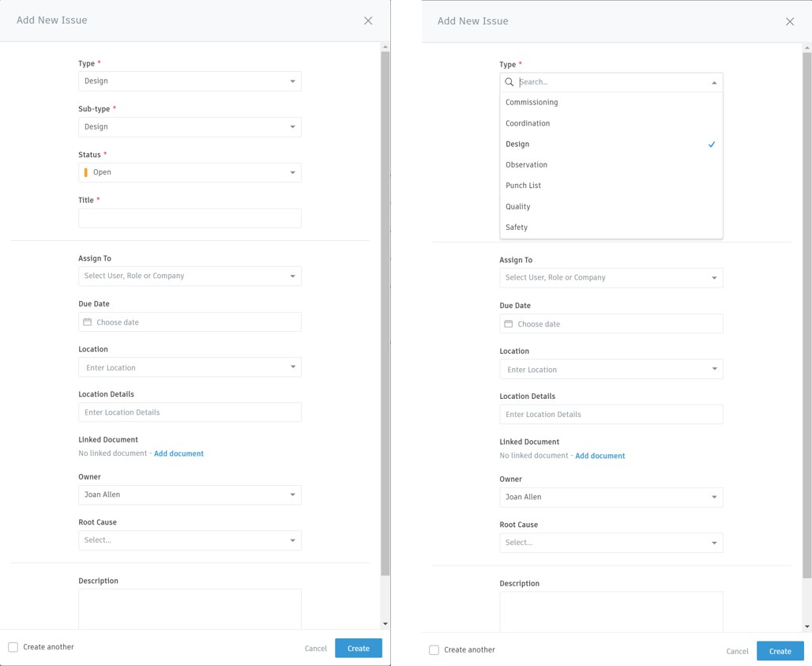Open the Status dropdown showing Open

pos(190,171)
